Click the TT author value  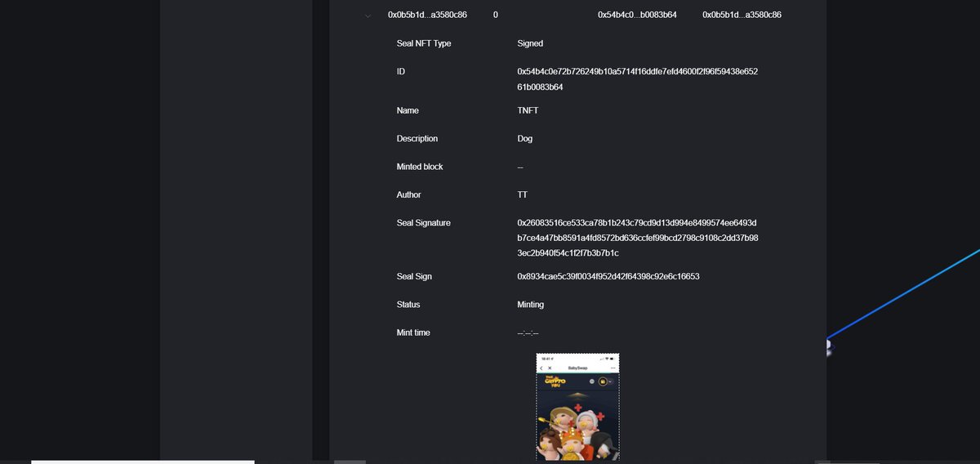(x=522, y=195)
